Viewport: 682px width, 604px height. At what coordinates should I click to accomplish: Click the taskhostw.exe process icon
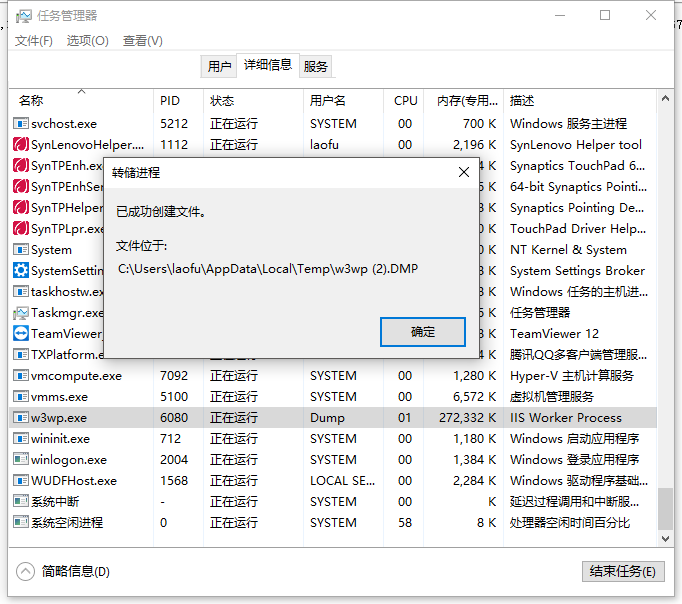tap(20, 291)
